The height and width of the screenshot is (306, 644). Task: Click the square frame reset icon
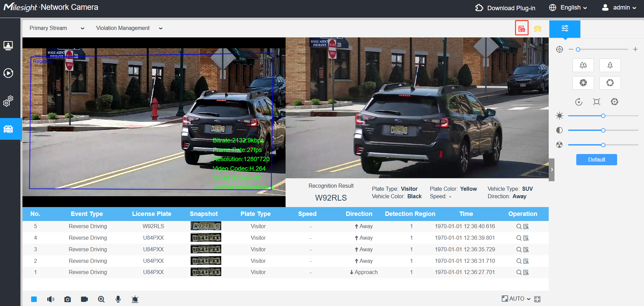tap(597, 102)
